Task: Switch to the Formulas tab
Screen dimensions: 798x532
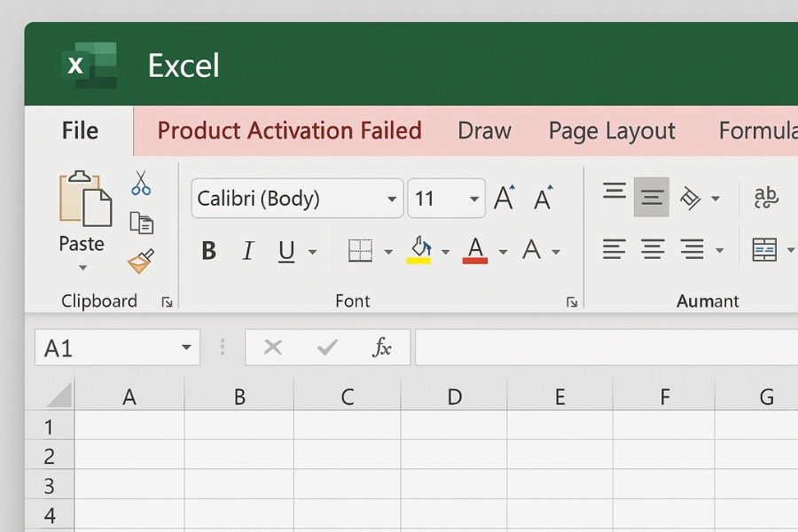Action: (x=758, y=131)
